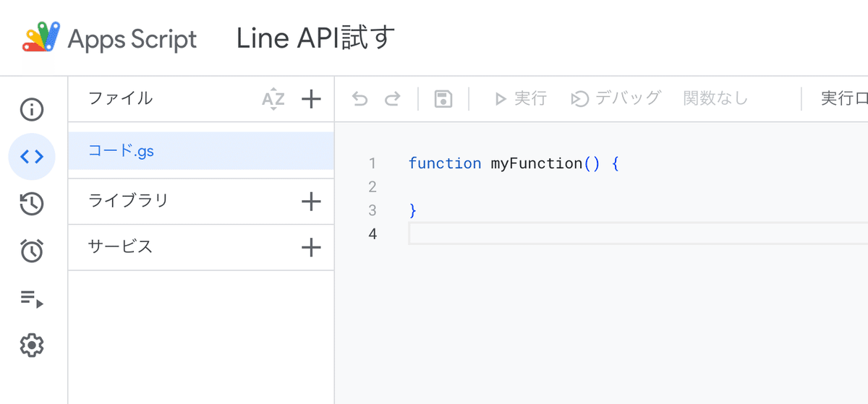
Task: Add a library with plus icon
Action: click(311, 202)
